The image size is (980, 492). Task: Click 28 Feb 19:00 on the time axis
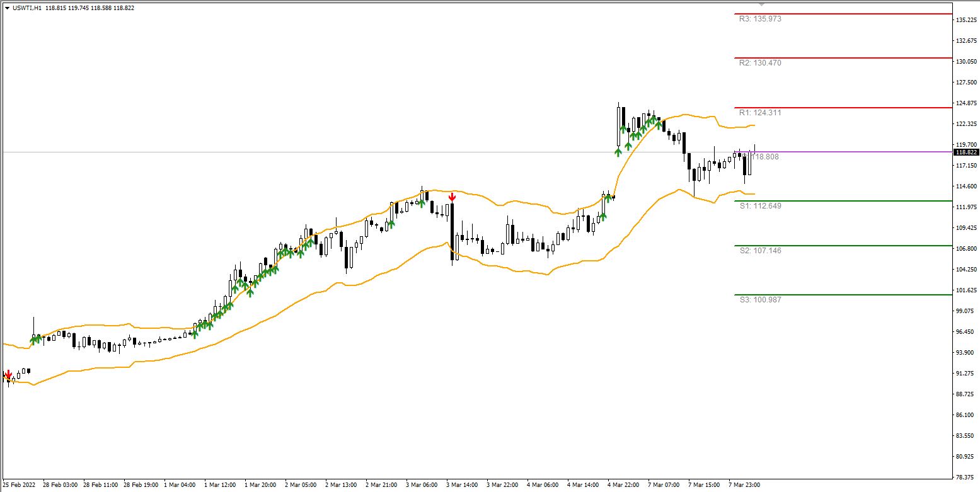pos(141,485)
